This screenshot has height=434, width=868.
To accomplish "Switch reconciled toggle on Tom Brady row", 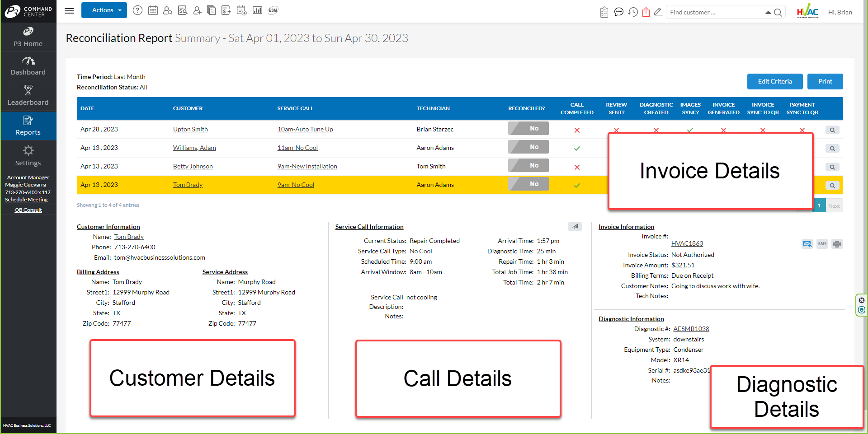I will pyautogui.click(x=528, y=184).
